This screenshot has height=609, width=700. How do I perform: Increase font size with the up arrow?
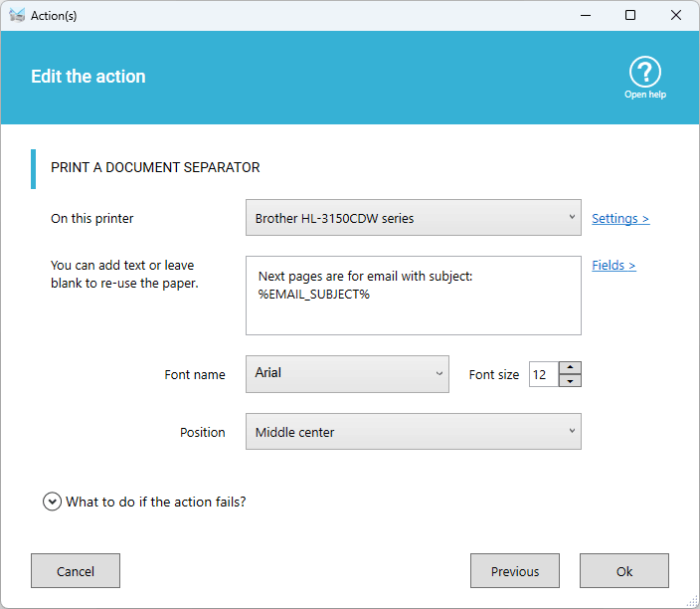point(570,368)
